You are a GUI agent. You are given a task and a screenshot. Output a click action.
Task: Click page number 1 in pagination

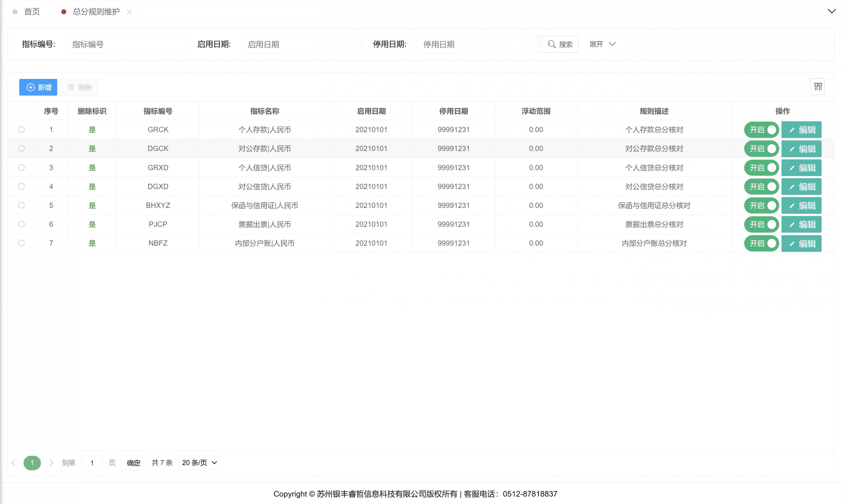click(32, 463)
